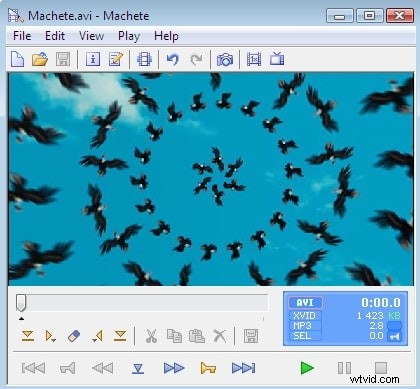Open the View menu
Viewport: 420px width, 389px height.
pos(91,36)
